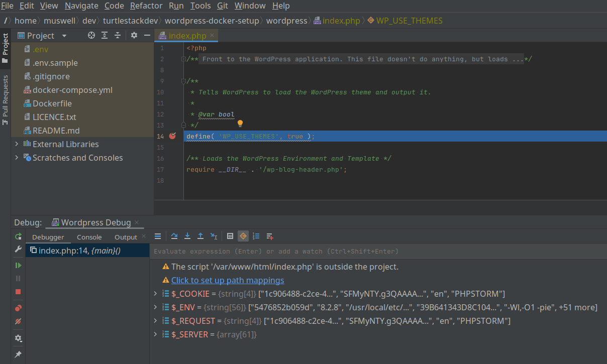Show execution point in debugger toolbar
This screenshot has height=364, width=607.
[x=158, y=236]
